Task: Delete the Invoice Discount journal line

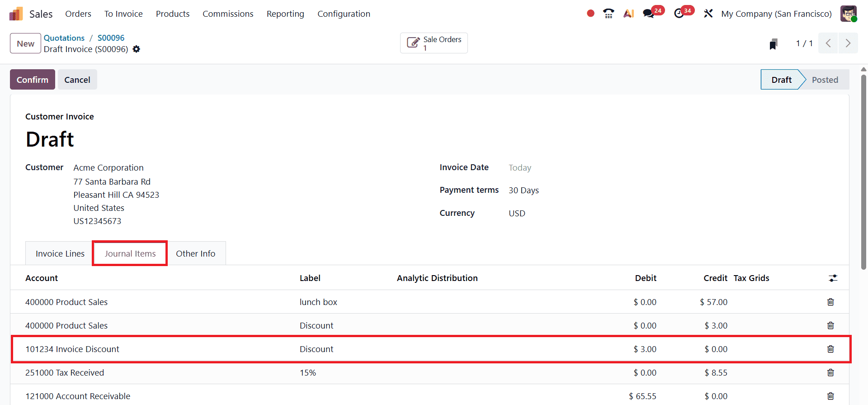Action: pos(830,349)
